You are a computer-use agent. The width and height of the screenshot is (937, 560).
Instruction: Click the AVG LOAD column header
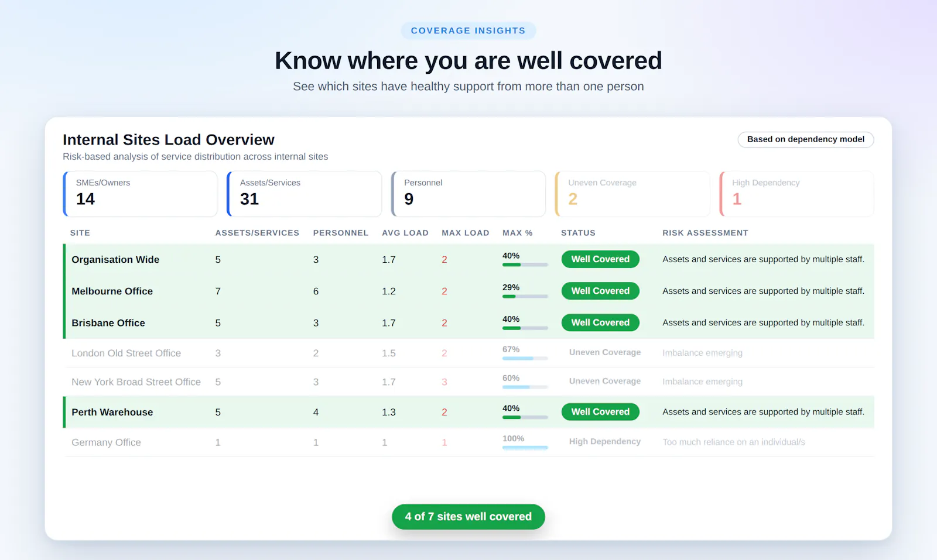click(x=405, y=233)
